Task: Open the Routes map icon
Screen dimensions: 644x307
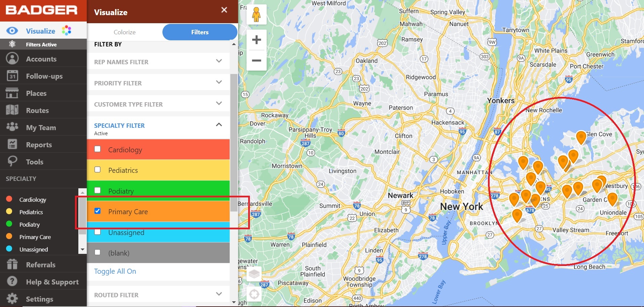Action: 12,110
